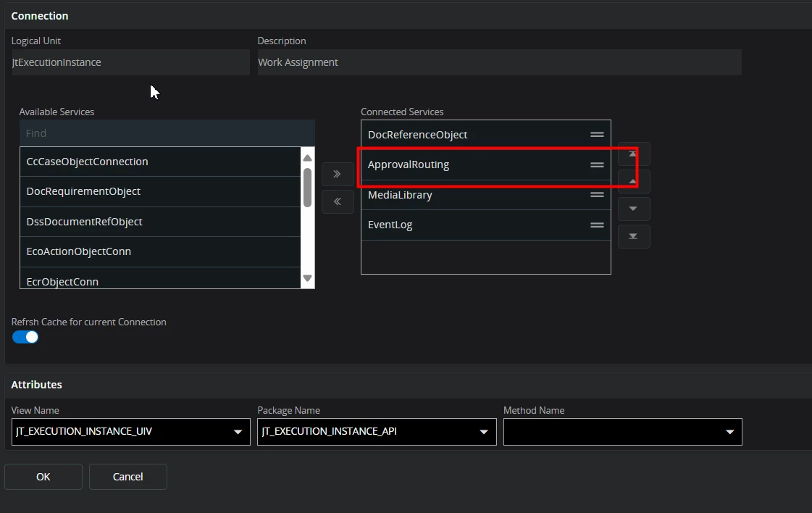The height and width of the screenshot is (513, 812).
Task: Choose EcoActionObjectConn from Available Services
Action: (79, 251)
